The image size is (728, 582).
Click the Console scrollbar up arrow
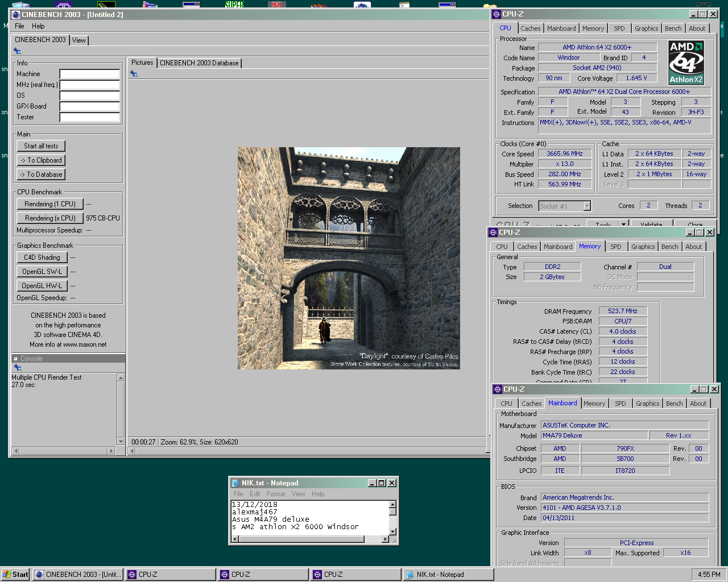[121, 377]
